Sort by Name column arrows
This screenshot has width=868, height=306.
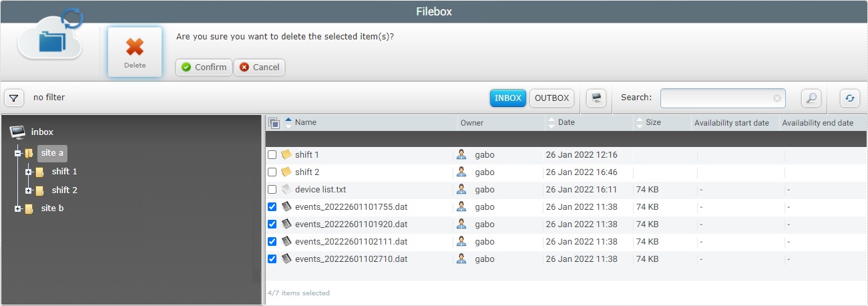288,122
